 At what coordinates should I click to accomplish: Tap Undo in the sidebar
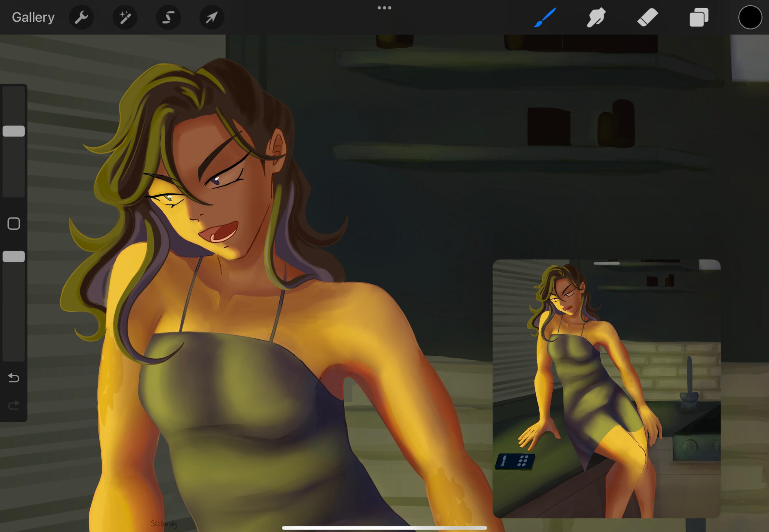pyautogui.click(x=13, y=378)
